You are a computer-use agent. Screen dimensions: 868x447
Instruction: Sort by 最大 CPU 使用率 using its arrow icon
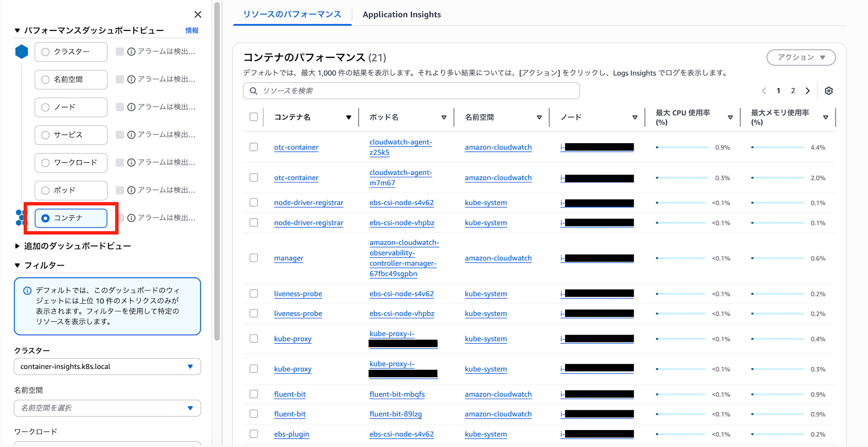(730, 118)
